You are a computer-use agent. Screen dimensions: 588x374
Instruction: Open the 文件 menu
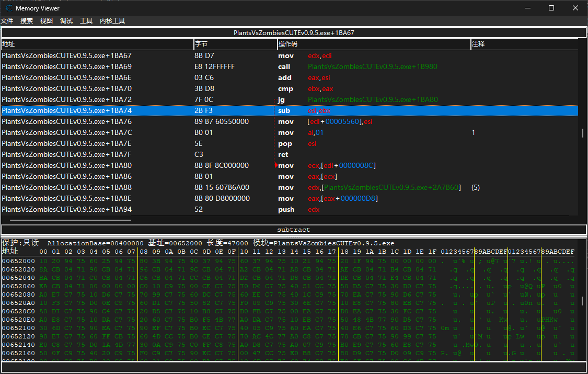click(7, 21)
